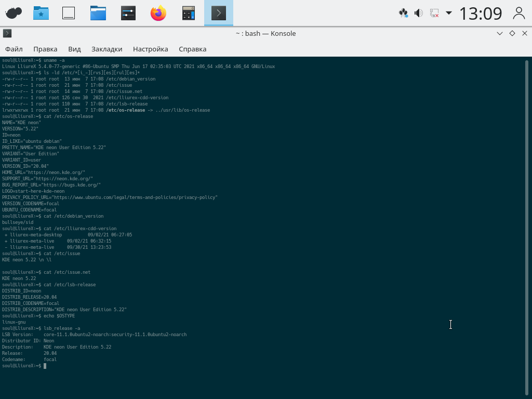532x399 pixels.
Task: Click the line "DISTRIB_ID=neon"
Action: 21,291
